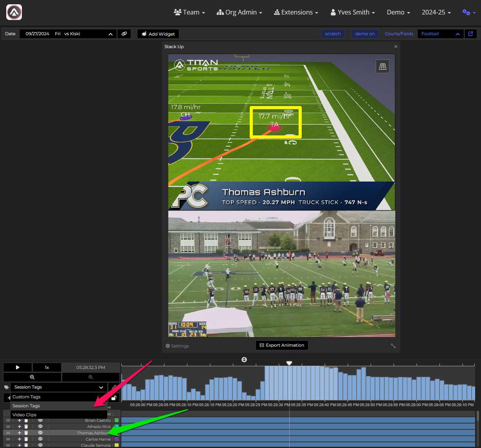Toggle the demo on button
The width and height of the screenshot is (481, 448).
[365, 34]
